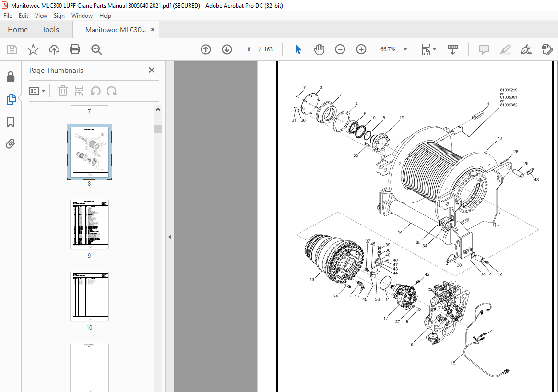Image resolution: width=558 pixels, height=392 pixels.
Task: Click callout number 18 near valve assembly
Action: 411,344
